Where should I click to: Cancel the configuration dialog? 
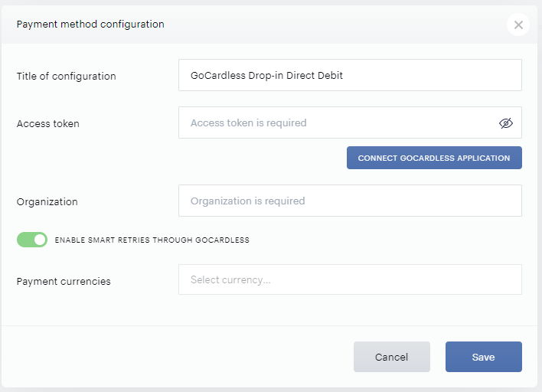(x=392, y=357)
